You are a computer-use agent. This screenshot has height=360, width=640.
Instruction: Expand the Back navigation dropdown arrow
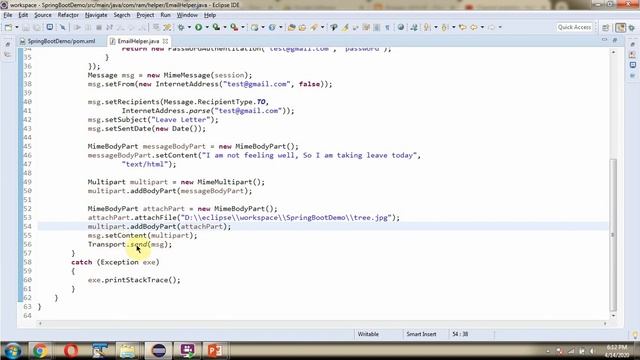pyautogui.click(x=482, y=27)
